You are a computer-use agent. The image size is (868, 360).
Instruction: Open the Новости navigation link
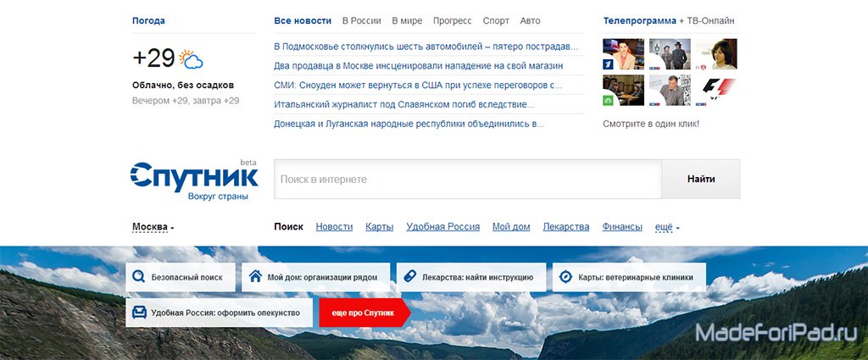(334, 227)
